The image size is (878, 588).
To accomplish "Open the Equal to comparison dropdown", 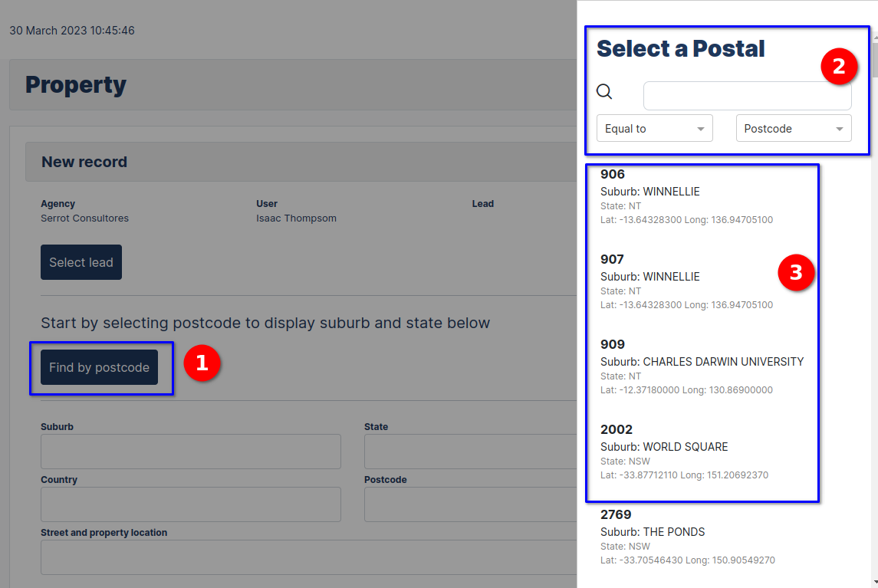I will click(x=654, y=128).
